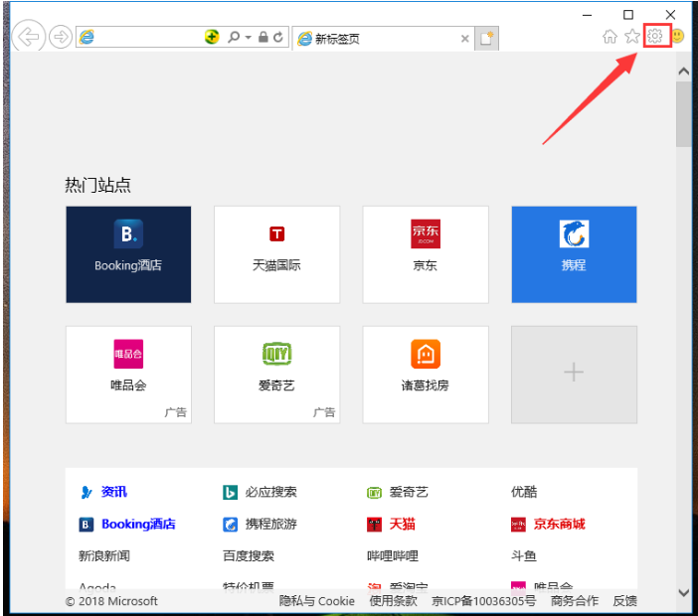Image resolution: width=698 pixels, height=616 pixels.
Task: Click the browser Back arrow button
Action: pyautogui.click(x=30, y=37)
